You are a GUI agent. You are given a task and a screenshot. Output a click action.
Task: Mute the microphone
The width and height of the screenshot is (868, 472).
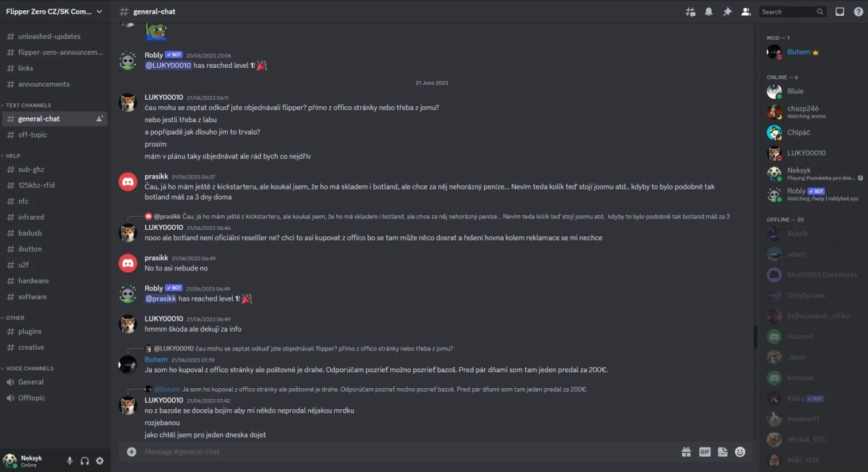point(70,460)
